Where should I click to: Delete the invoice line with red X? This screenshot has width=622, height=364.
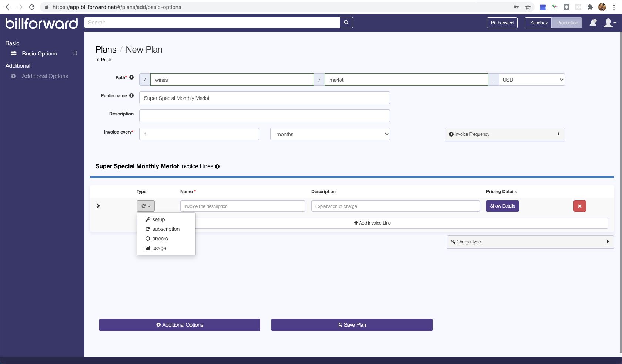(x=580, y=206)
